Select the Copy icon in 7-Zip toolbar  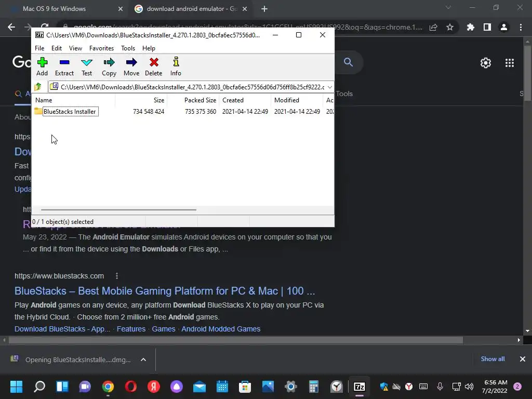click(x=109, y=66)
